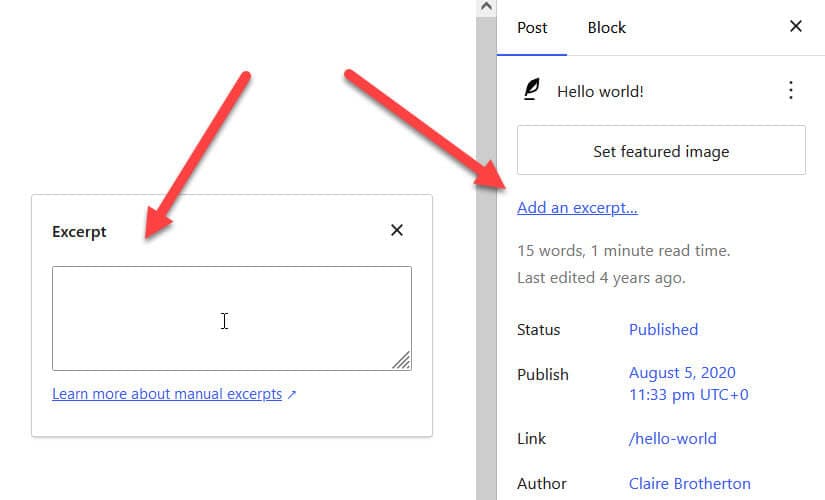Click the Author label
The width and height of the screenshot is (825, 500).
coord(541,483)
